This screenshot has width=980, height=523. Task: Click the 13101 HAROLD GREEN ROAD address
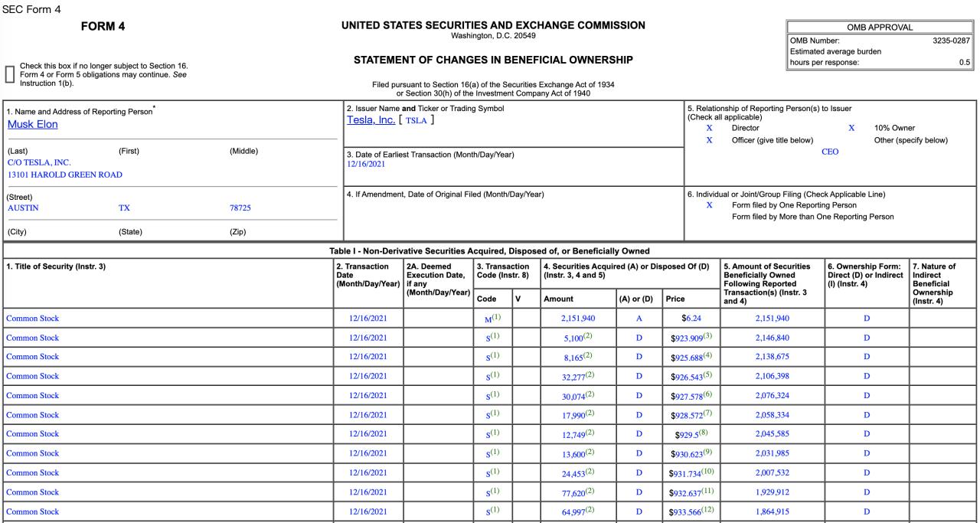tap(65, 175)
